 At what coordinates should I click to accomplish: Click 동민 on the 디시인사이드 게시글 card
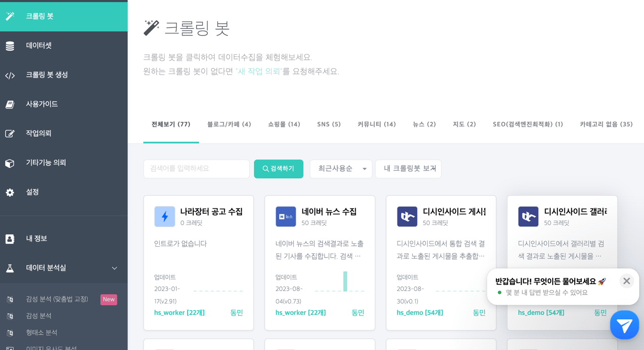pyautogui.click(x=479, y=313)
